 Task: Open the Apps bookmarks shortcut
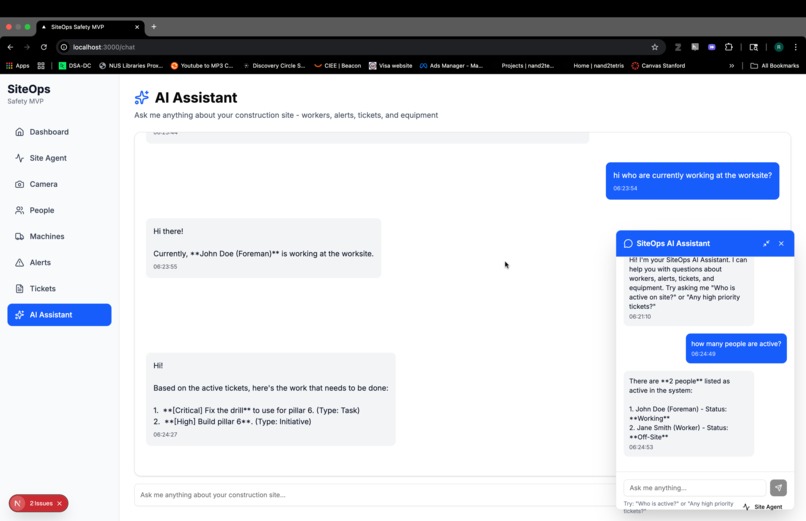(x=17, y=66)
